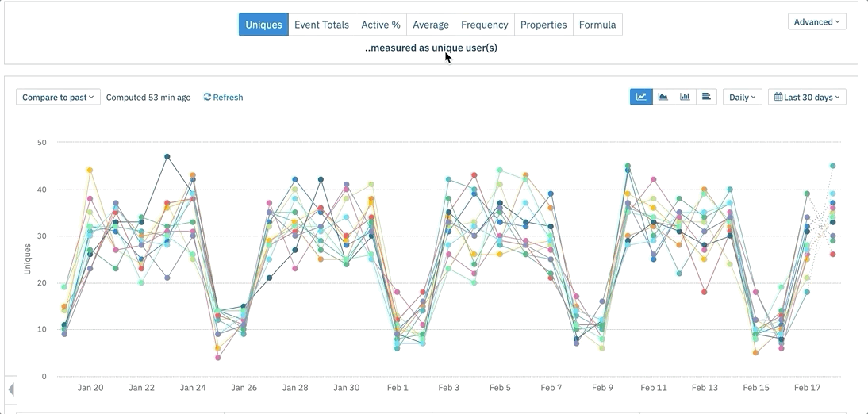The height and width of the screenshot is (414, 868).
Task: Switch to the bar chart view
Action: (x=685, y=97)
